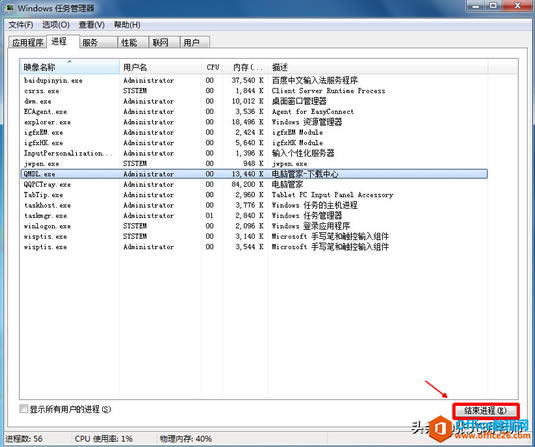Enable 显示所有用户的进程 checkbox
Screen dimensions: 535x447
point(24,409)
